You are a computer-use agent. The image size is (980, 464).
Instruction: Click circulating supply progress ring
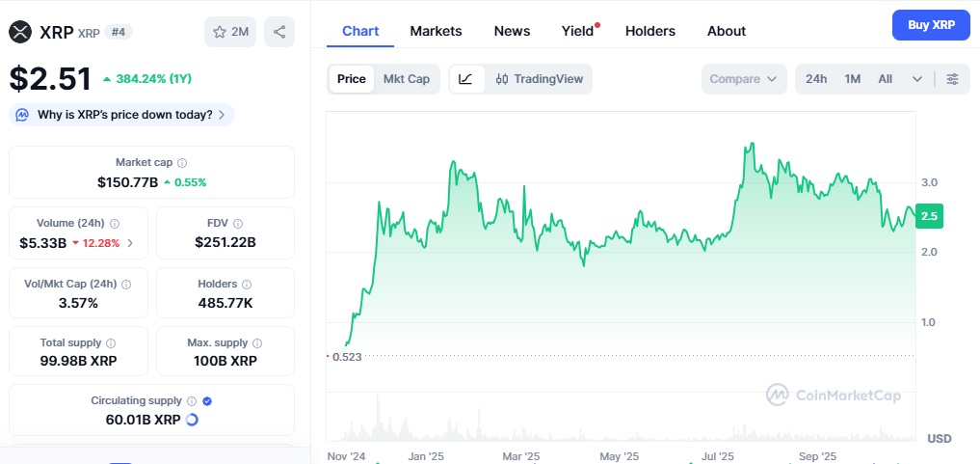coord(193,420)
